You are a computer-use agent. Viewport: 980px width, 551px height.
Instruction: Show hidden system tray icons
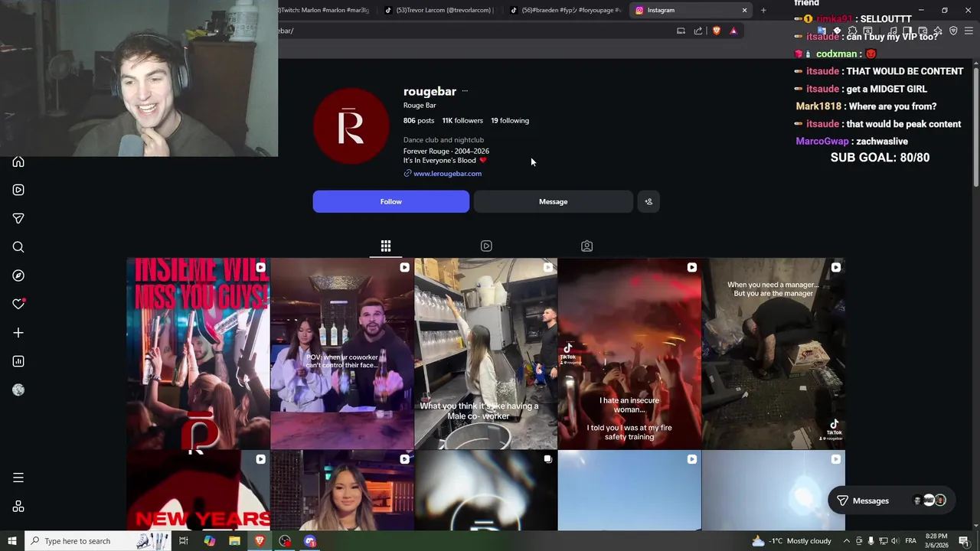click(846, 541)
